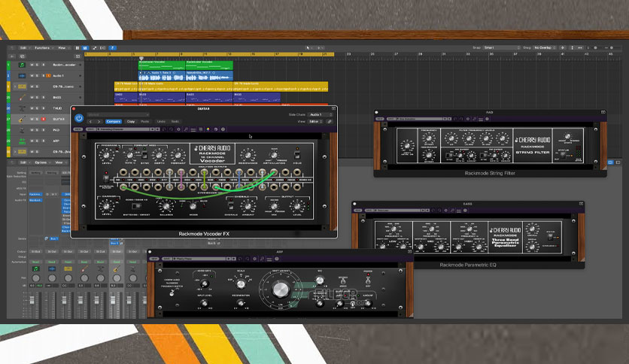Expand the bottom DR-78 track stack
Image resolution: width=629 pixels, height=364 pixels.
tap(15, 151)
